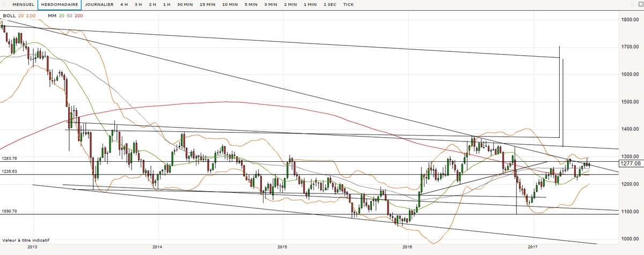Switch chart to 5 MIN interval

point(251,4)
